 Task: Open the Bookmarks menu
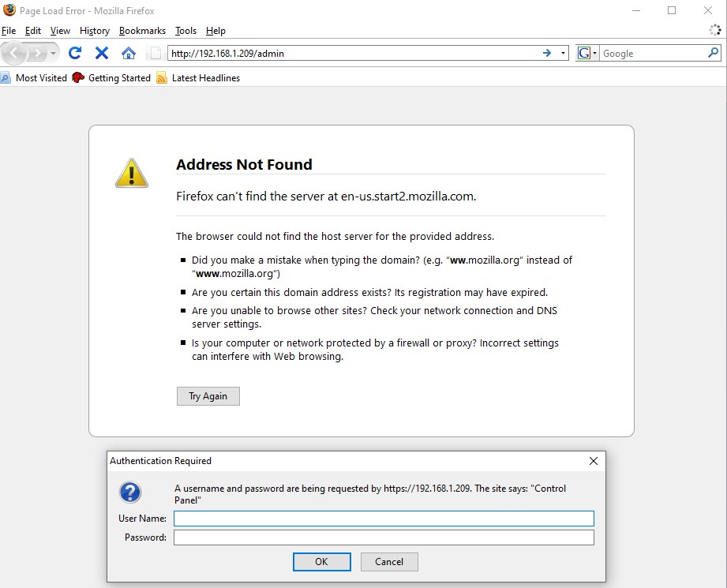pos(142,31)
